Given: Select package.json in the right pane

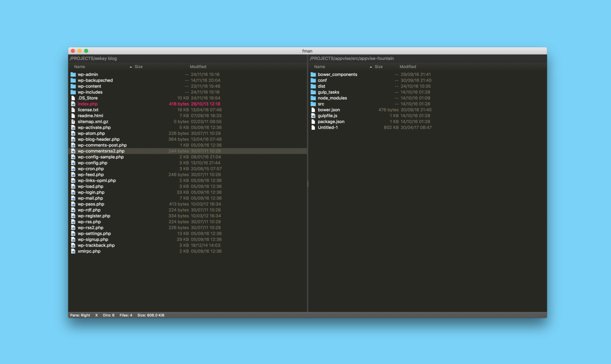Looking at the screenshot, I should pos(331,122).
